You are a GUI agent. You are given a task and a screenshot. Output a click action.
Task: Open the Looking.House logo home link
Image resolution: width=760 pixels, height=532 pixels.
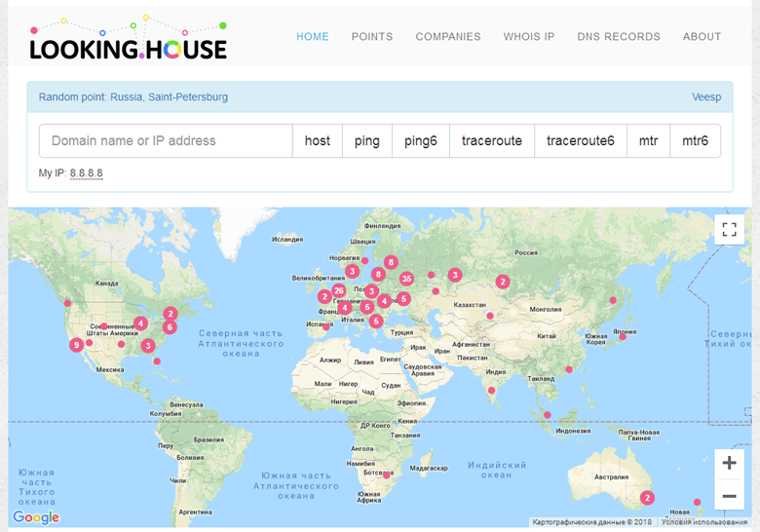129,39
